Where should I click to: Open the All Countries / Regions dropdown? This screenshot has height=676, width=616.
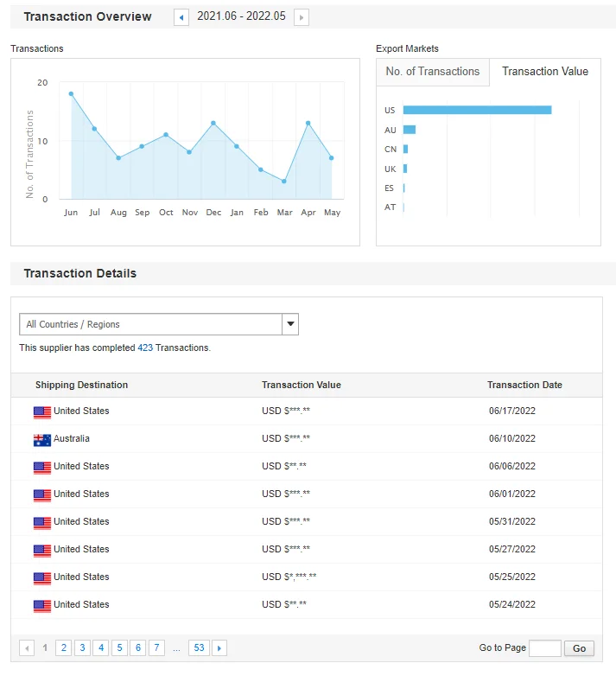tap(151, 324)
